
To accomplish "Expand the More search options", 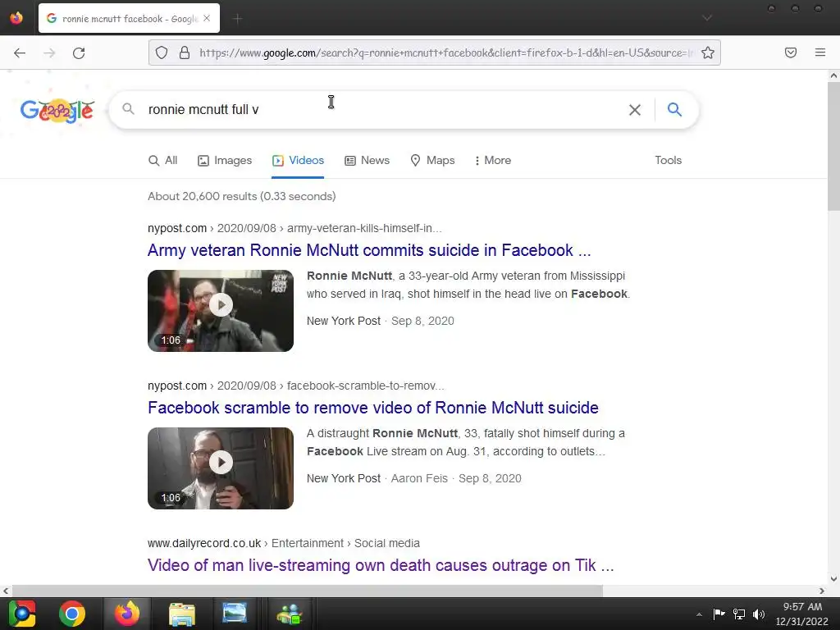I will [x=493, y=160].
